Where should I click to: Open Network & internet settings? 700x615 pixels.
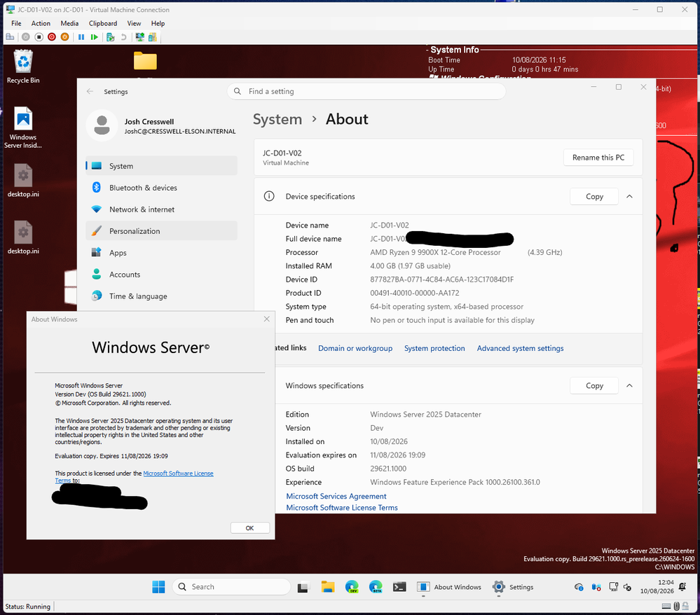(161, 209)
